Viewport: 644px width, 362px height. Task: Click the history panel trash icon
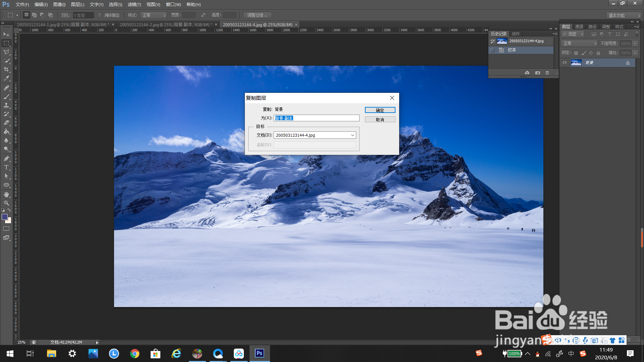pyautogui.click(x=547, y=73)
